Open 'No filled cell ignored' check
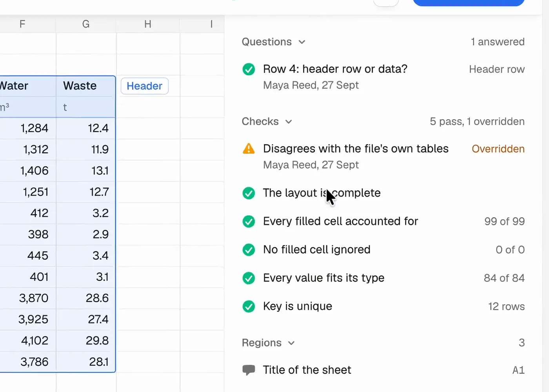This screenshot has width=549, height=392. [316, 250]
